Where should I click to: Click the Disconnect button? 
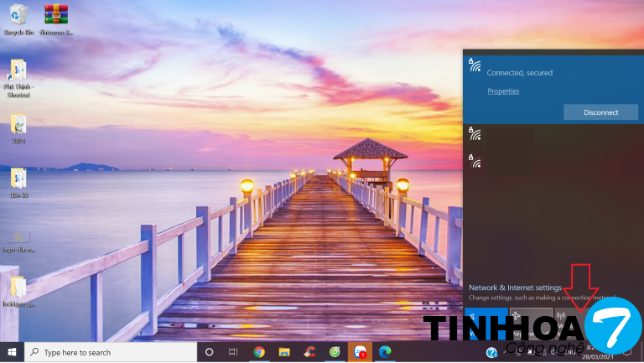600,112
